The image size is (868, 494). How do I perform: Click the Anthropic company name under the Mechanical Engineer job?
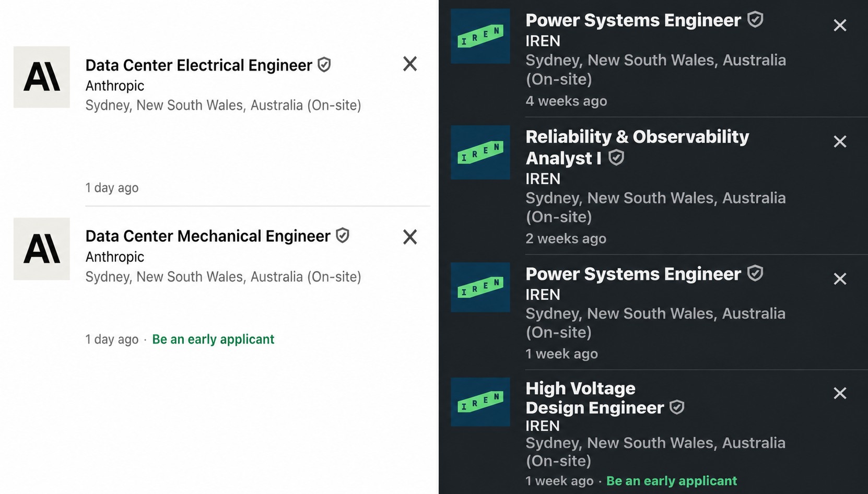115,257
